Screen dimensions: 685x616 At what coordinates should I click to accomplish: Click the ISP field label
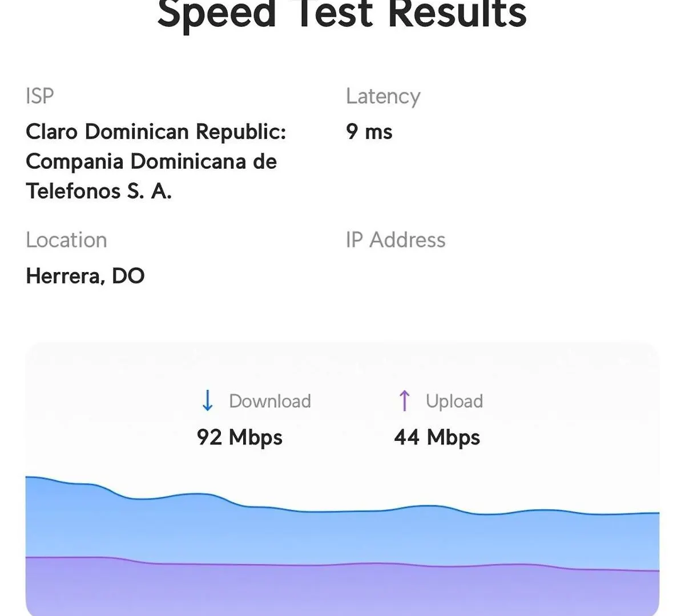coord(40,96)
